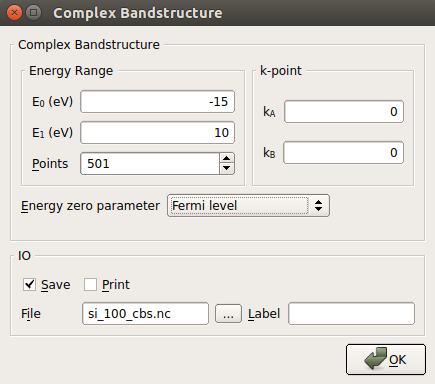Click the green arrow icon on OK
The height and width of the screenshot is (384, 435).
point(376,359)
